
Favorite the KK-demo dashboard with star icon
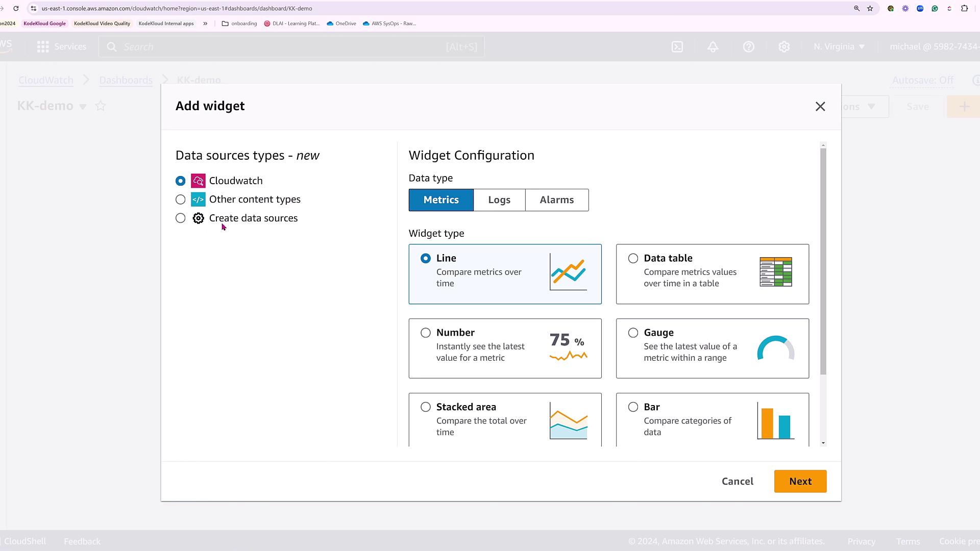pyautogui.click(x=101, y=106)
